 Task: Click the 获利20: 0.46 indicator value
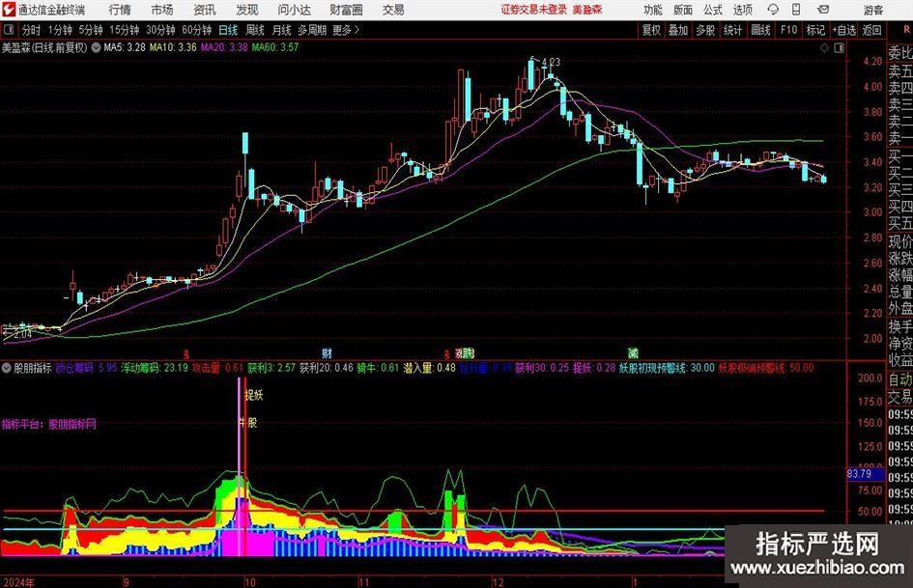[327, 368]
